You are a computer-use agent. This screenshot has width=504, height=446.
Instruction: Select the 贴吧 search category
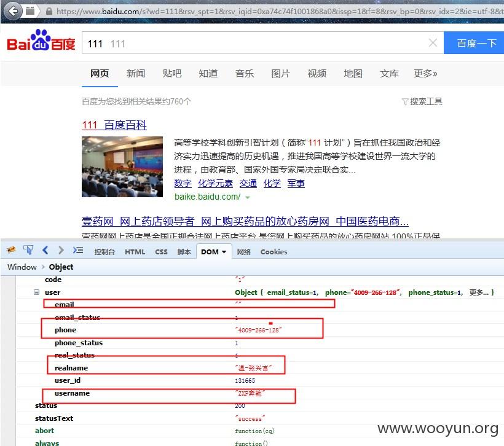[x=172, y=74]
